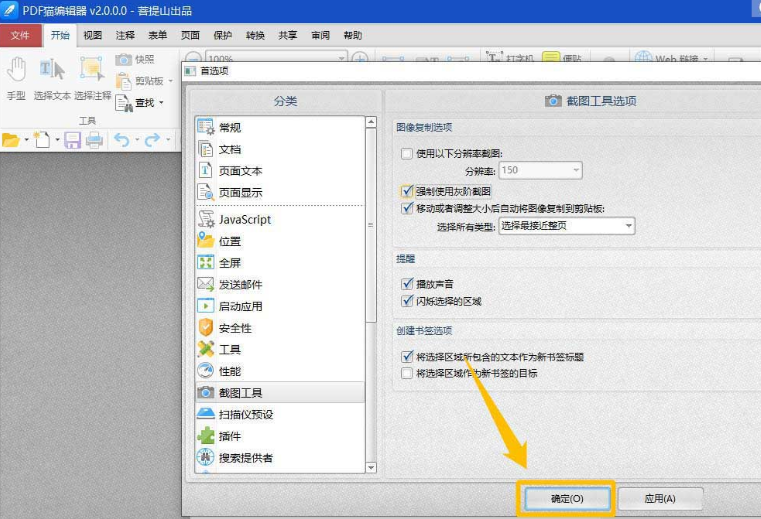Switch to the 保护 tab
Image resolution: width=761 pixels, height=519 pixels.
222,35
